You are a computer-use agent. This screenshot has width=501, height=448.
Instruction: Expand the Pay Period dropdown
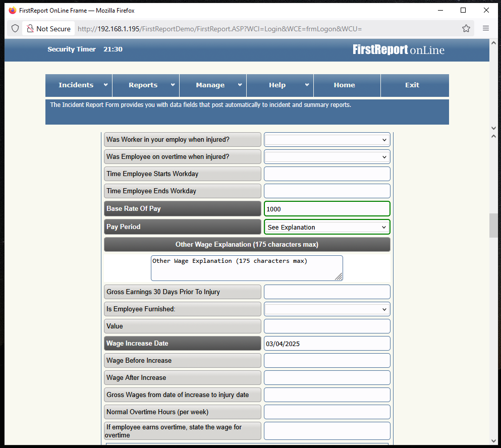(327, 227)
